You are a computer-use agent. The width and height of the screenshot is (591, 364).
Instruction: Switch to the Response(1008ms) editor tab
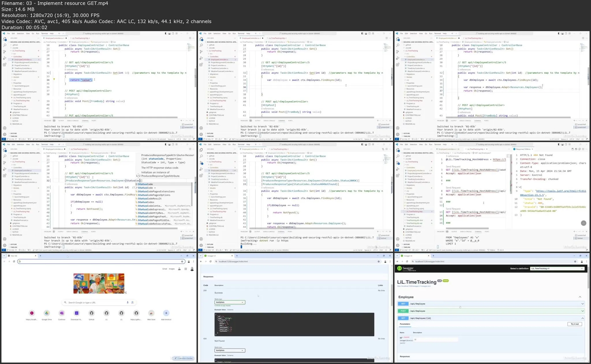tap(523, 149)
